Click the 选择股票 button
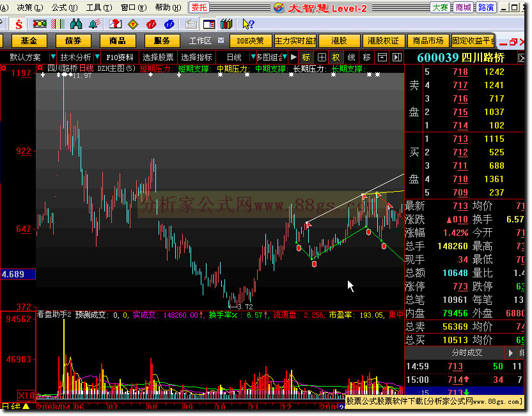The image size is (532, 416). coord(158,58)
